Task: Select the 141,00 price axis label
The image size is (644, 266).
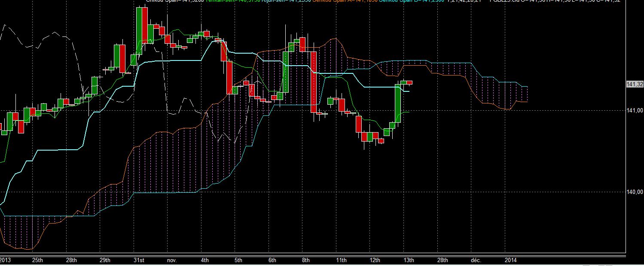Action: (635, 110)
